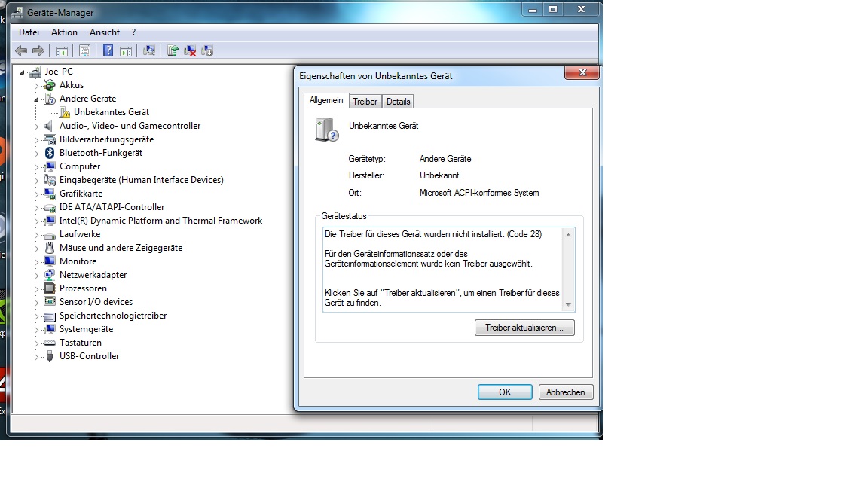Close the Eigenschaften dialog with X
The height and width of the screenshot is (488, 868).
point(582,72)
